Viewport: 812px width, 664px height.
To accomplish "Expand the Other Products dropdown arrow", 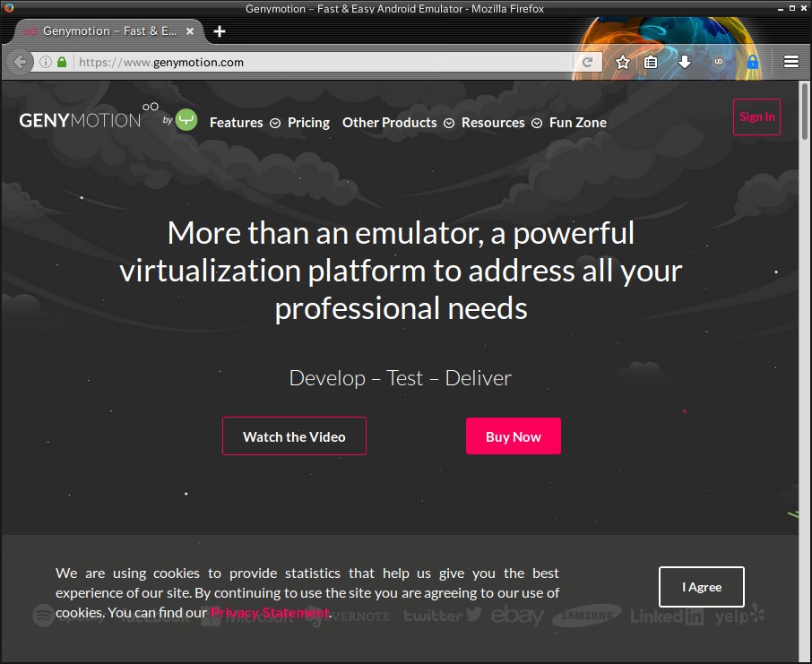I will (x=449, y=124).
